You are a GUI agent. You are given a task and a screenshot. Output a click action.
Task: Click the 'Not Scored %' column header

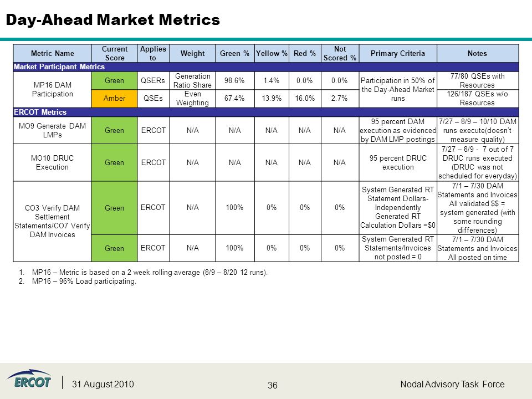[340, 53]
